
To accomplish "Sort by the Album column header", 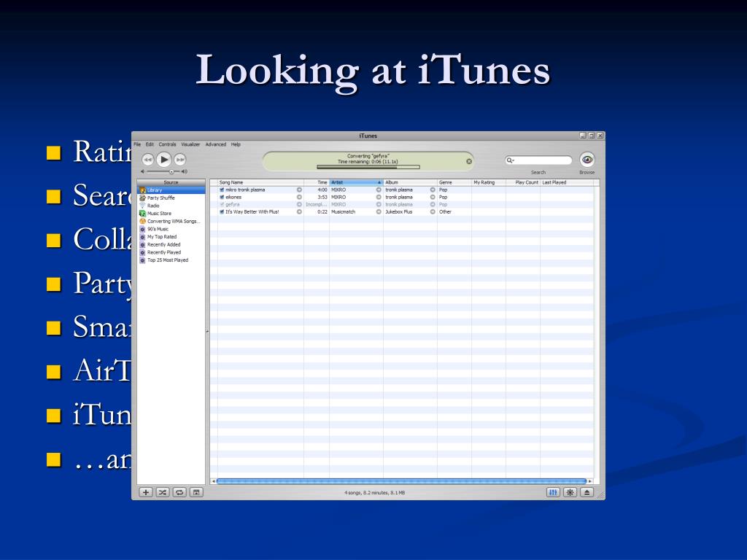I will tap(410, 182).
